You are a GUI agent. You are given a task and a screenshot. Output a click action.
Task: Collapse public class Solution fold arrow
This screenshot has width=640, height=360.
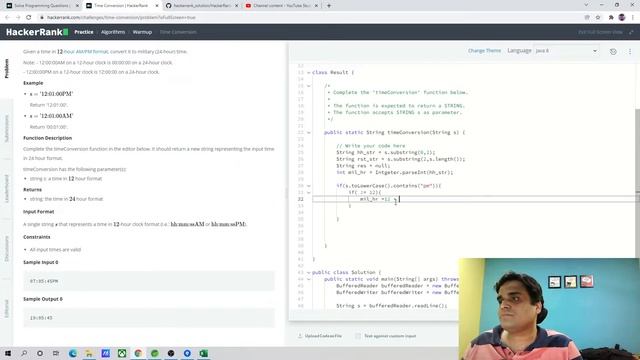pos(309,272)
